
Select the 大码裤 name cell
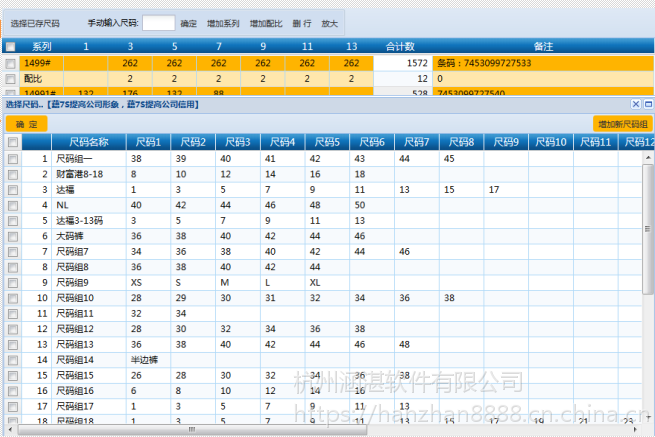[x=89, y=236]
